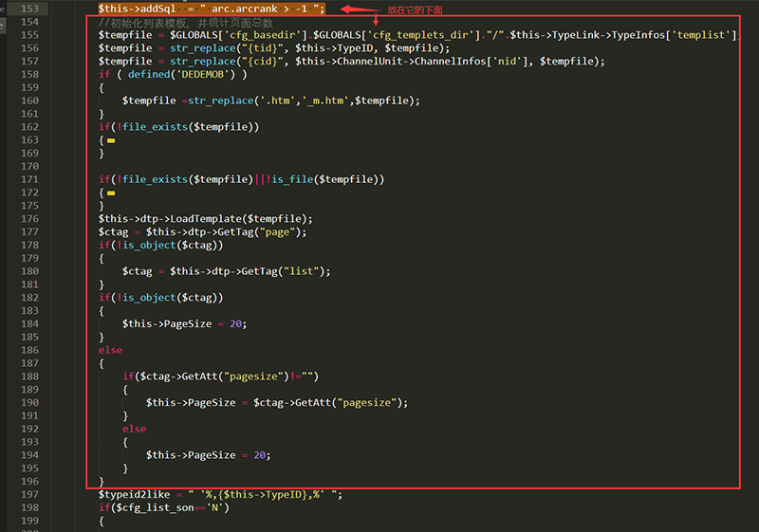
Task: Click the $GLOBALS['cfg_basedir'] text on line 155
Action: (239, 35)
